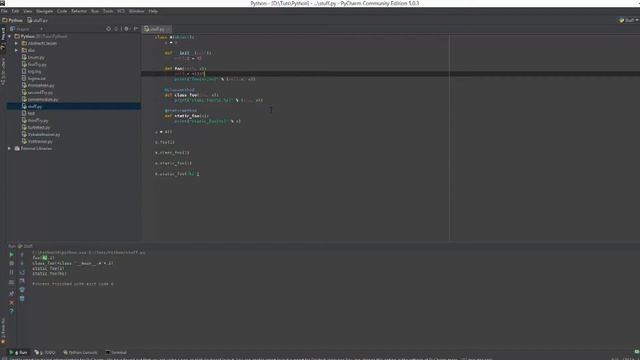Click the @classmethod decorator line
The height and width of the screenshot is (360, 640).
click(x=179, y=90)
